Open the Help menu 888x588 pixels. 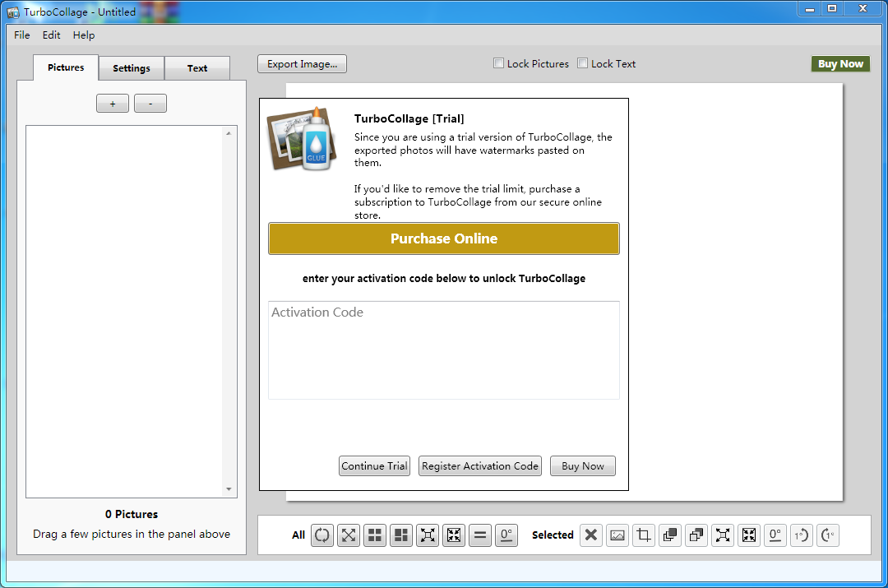point(84,35)
